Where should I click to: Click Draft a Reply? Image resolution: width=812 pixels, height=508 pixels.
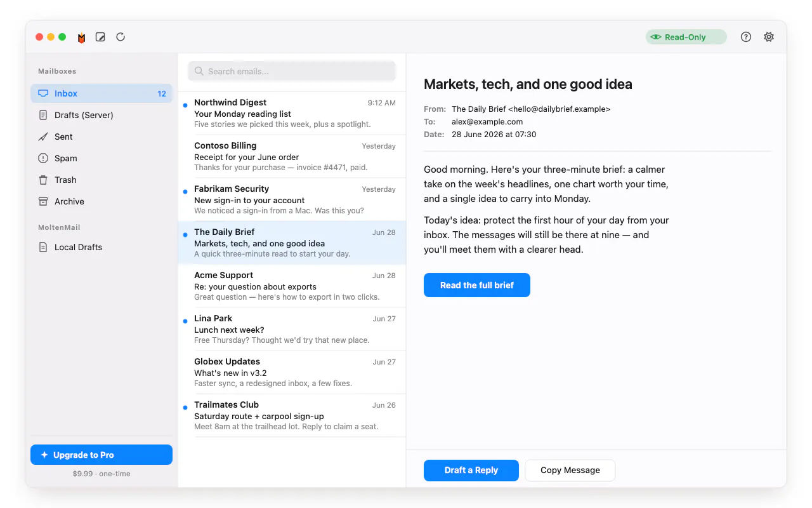click(x=471, y=470)
